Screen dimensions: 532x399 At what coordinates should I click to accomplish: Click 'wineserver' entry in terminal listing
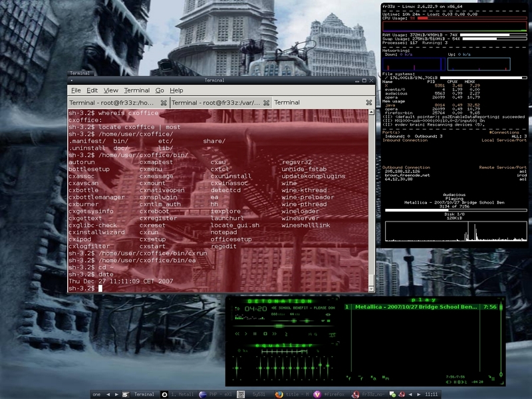coord(301,218)
